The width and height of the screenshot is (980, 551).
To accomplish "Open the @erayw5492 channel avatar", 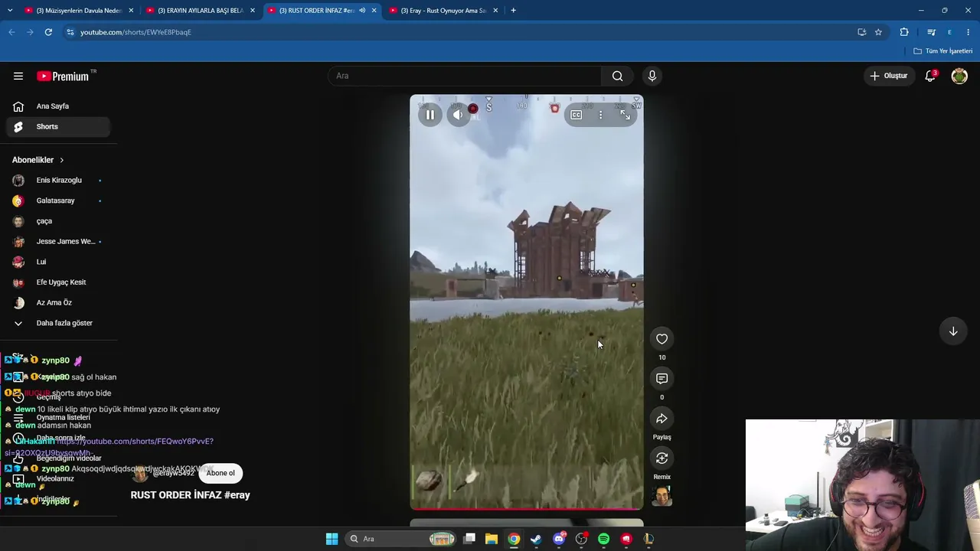I will (139, 474).
